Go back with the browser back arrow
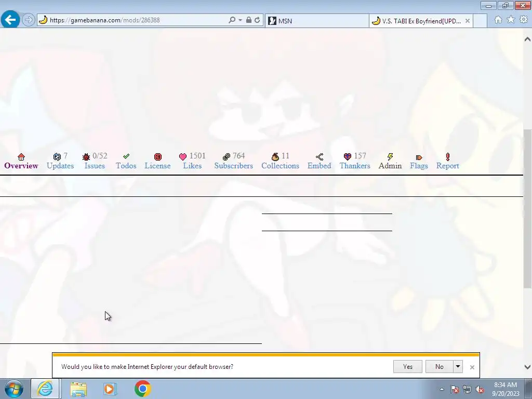 click(x=10, y=20)
